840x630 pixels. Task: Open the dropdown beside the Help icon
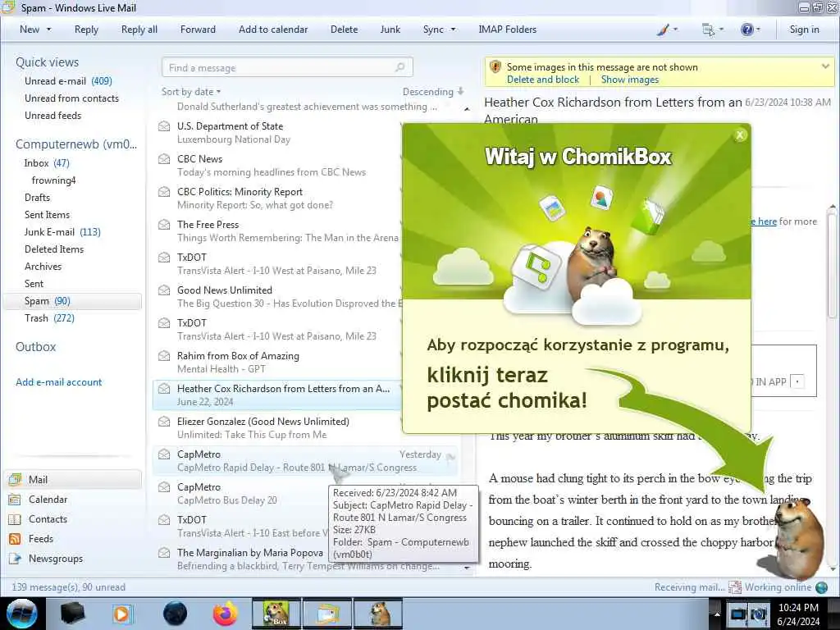(x=757, y=30)
